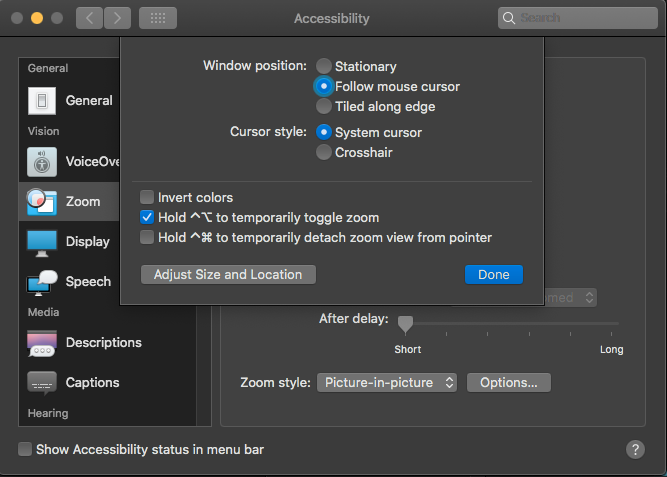This screenshot has width=667, height=477.
Task: Click the Zoom magnifier icon
Action: pos(42,201)
